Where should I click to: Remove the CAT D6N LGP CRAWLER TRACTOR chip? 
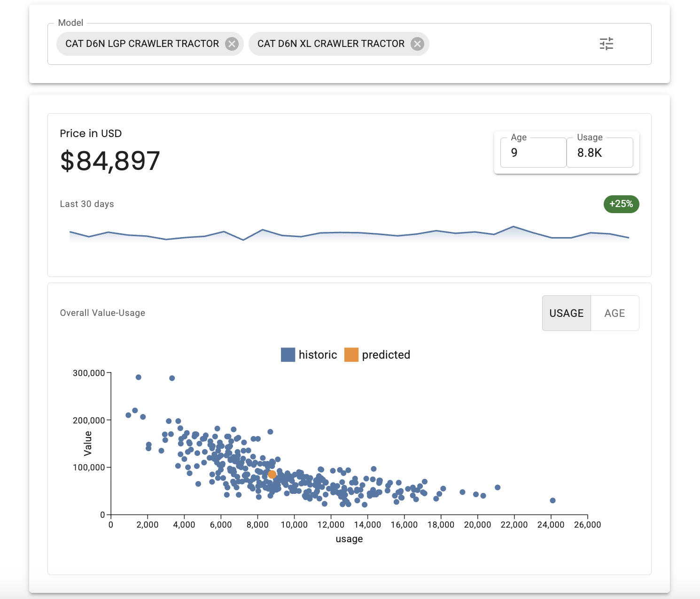click(232, 44)
